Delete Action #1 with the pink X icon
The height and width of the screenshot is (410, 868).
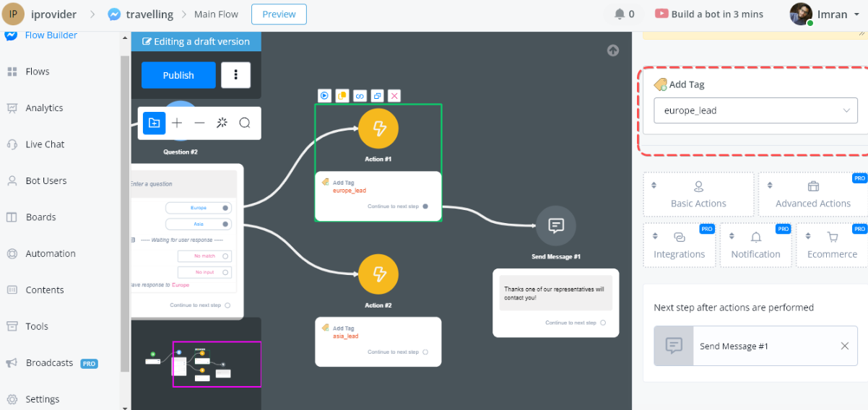point(394,95)
